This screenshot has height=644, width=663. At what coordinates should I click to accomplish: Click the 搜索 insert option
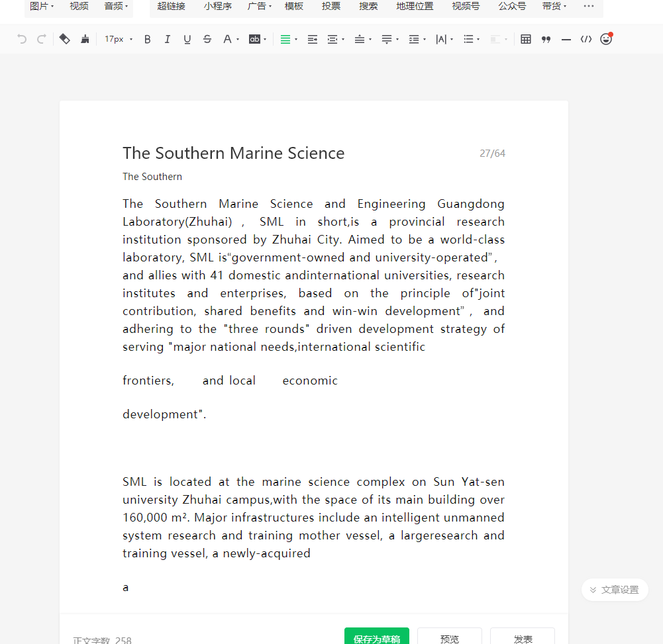click(x=368, y=6)
